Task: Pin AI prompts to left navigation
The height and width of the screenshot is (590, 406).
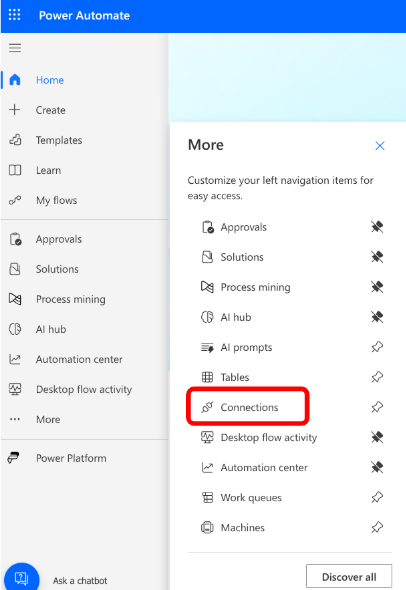Action: click(x=377, y=347)
